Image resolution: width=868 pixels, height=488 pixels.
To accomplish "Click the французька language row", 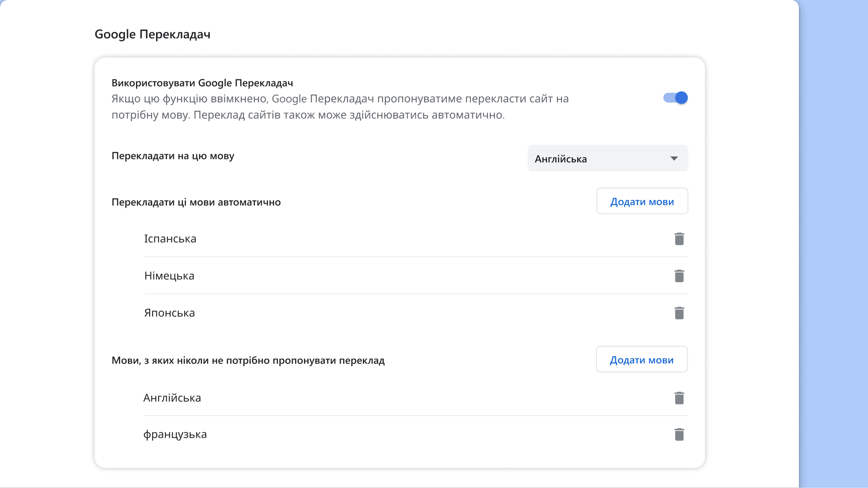I will click(176, 434).
